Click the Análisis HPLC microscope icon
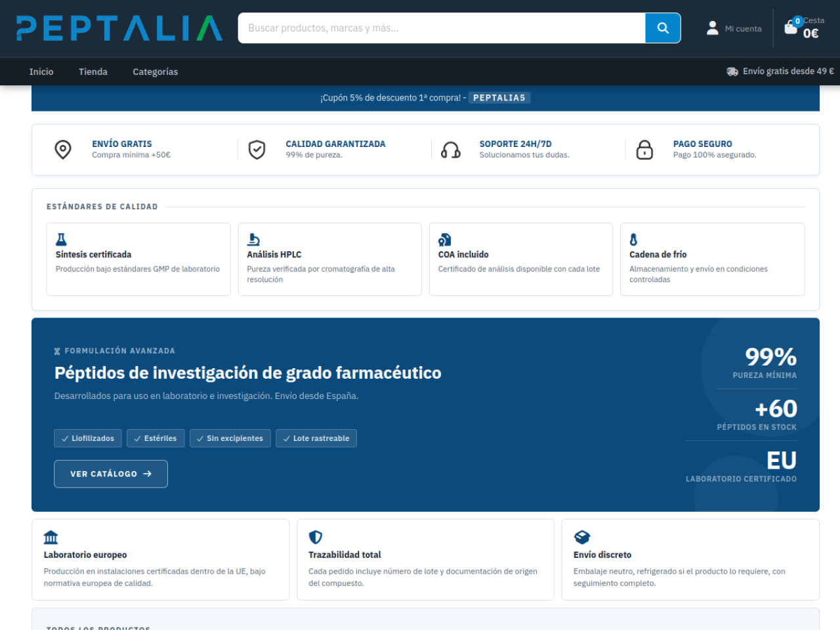Screen dimensions: 840x630 pos(253,240)
